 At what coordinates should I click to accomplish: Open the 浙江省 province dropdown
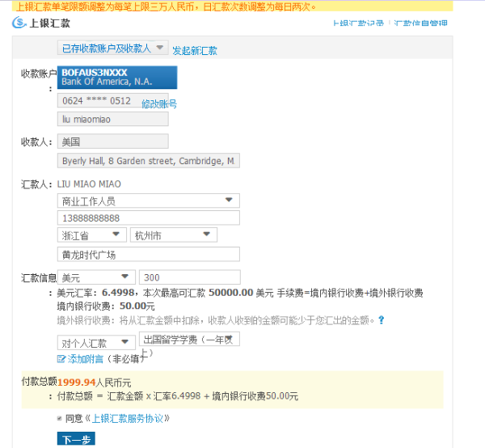(x=92, y=235)
